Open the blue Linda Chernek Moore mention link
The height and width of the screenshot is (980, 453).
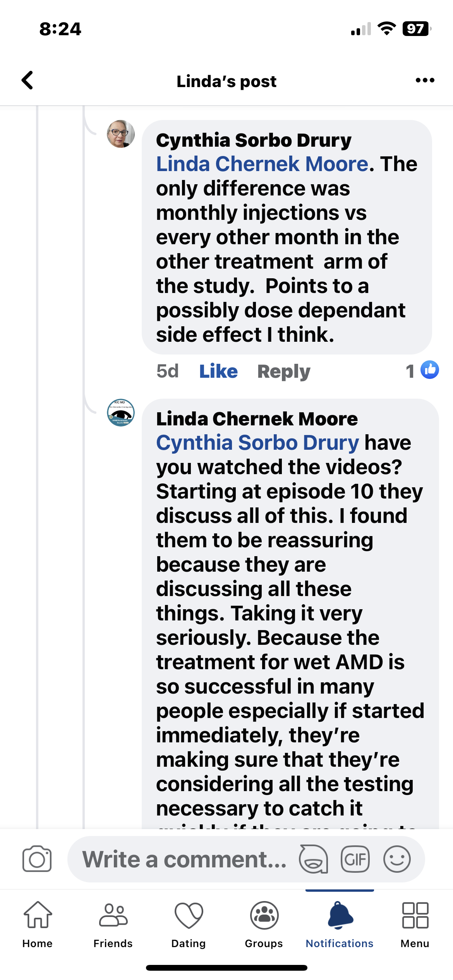click(262, 164)
